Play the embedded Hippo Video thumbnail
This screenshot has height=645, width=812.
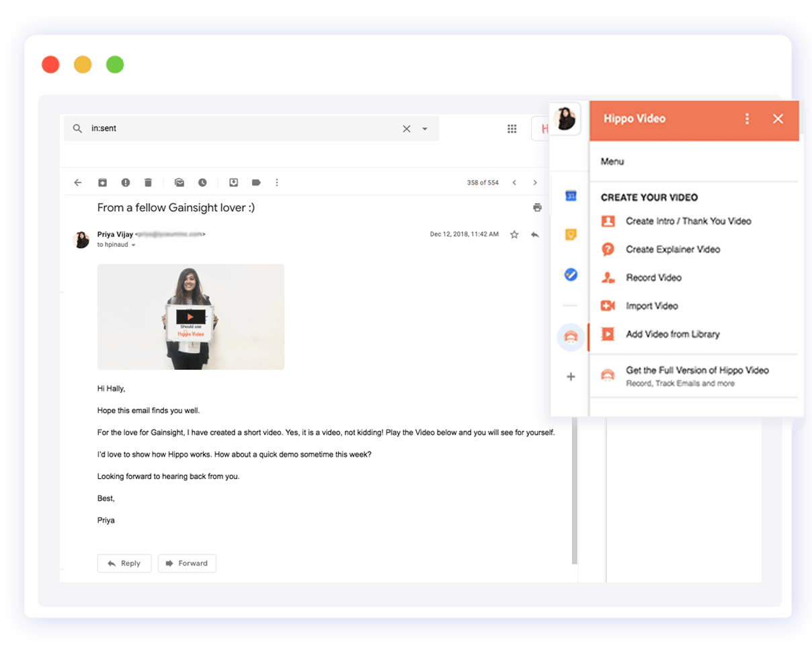point(191,316)
